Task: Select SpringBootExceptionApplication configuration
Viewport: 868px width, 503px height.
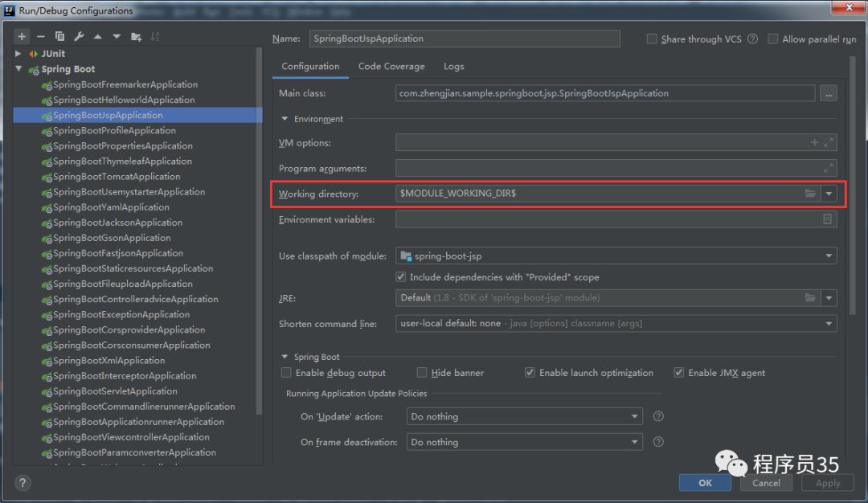Action: 121,314
